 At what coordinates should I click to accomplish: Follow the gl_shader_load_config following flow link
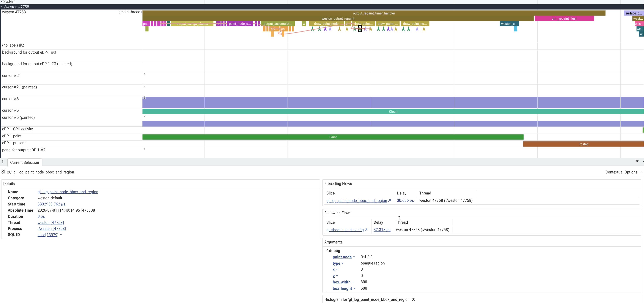[347, 230]
